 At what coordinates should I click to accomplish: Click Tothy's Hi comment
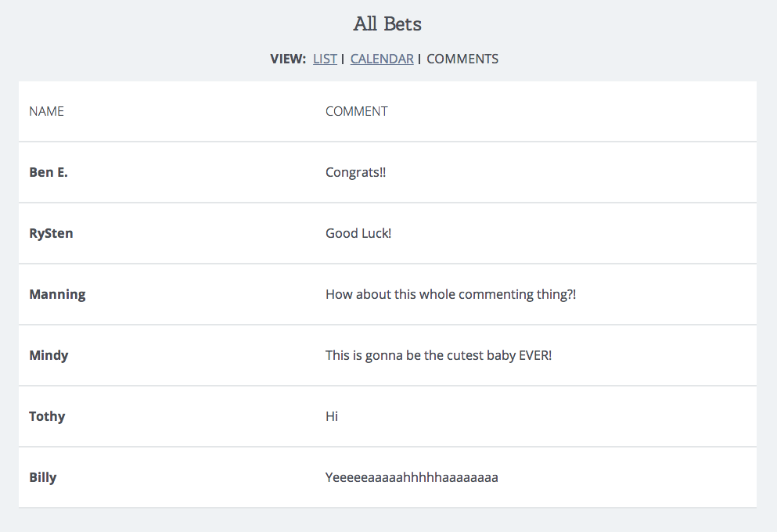tap(332, 416)
